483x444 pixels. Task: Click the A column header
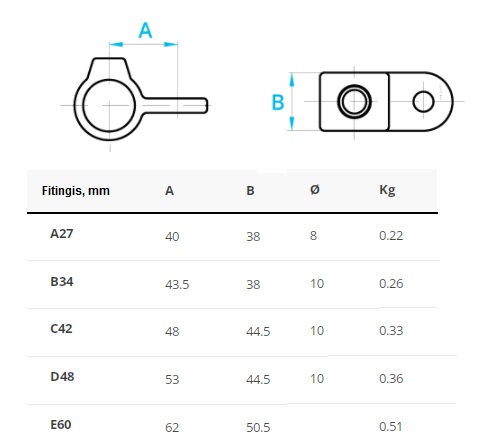(x=169, y=191)
